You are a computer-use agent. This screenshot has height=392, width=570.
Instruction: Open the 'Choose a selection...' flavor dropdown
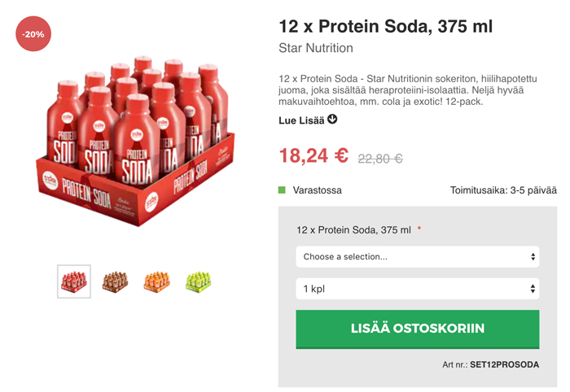click(417, 257)
